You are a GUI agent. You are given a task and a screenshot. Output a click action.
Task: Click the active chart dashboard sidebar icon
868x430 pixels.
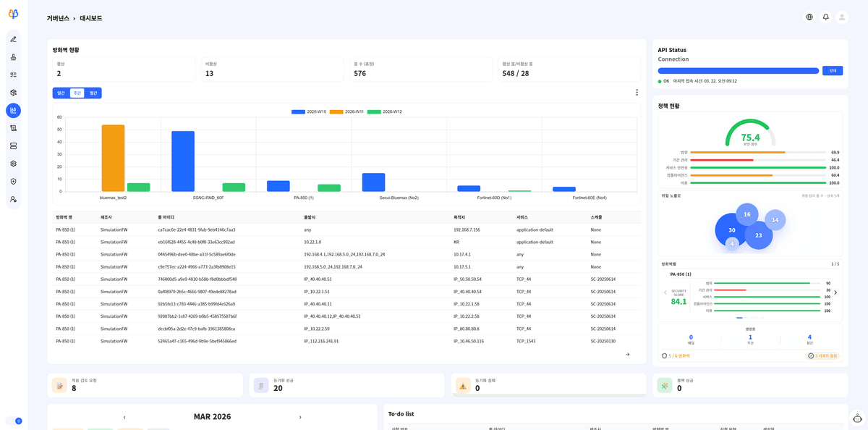pos(13,110)
